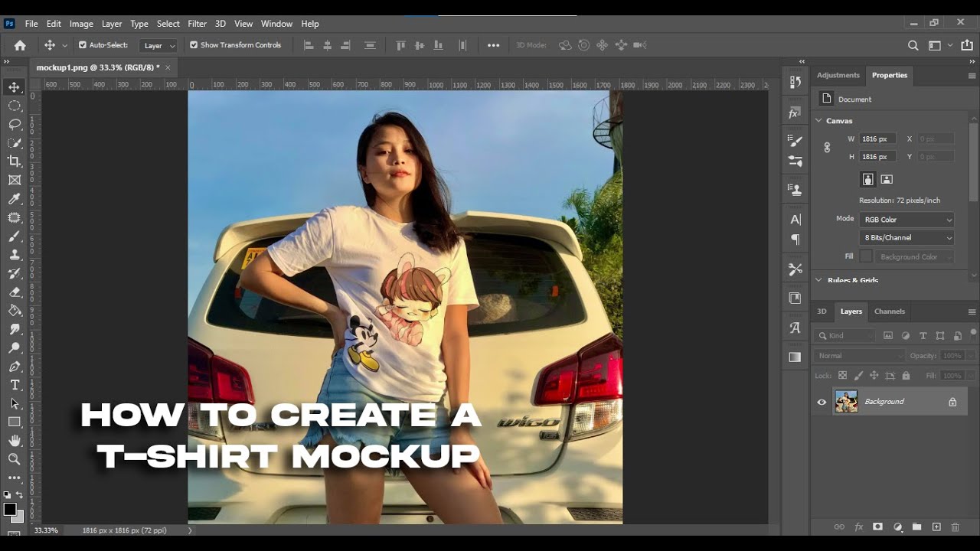This screenshot has height=551, width=980.
Task: Open the Paragraph panel icon
Action: [x=795, y=240]
